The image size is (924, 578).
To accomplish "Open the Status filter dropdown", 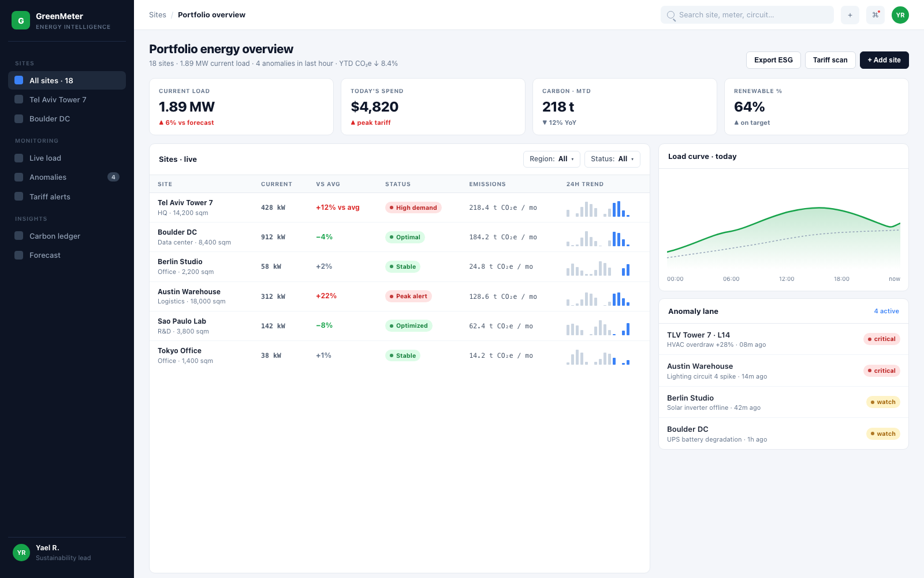I will [612, 159].
